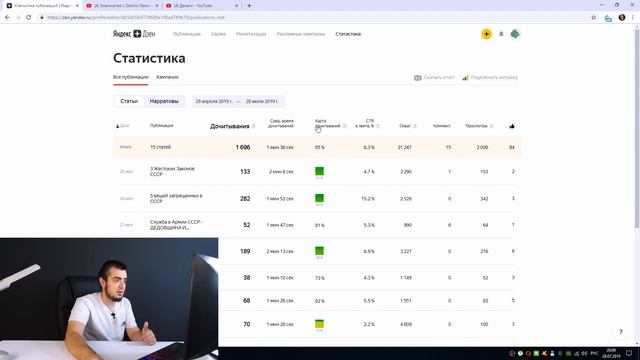Sort by Сред. время дочитываний header

pyautogui.click(x=281, y=123)
